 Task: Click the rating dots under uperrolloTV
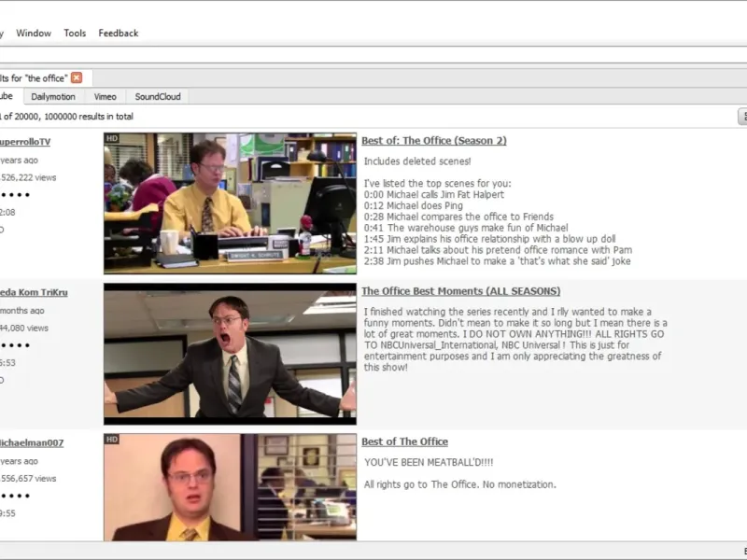15,195
